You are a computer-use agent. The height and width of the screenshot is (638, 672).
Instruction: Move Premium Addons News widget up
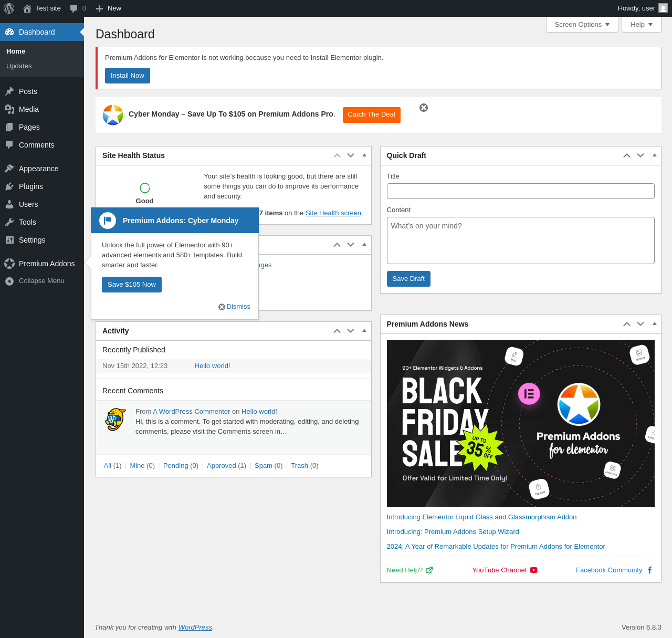[627, 324]
